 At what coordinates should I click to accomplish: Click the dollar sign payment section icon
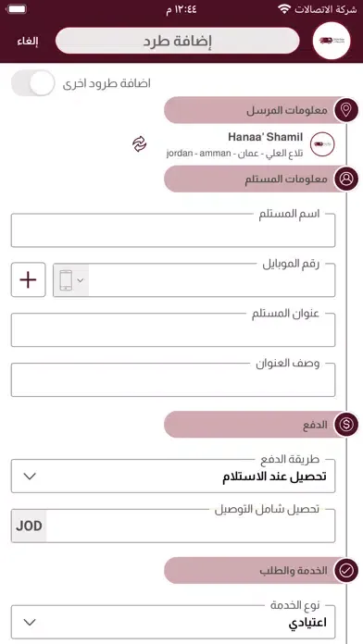tap(346, 425)
